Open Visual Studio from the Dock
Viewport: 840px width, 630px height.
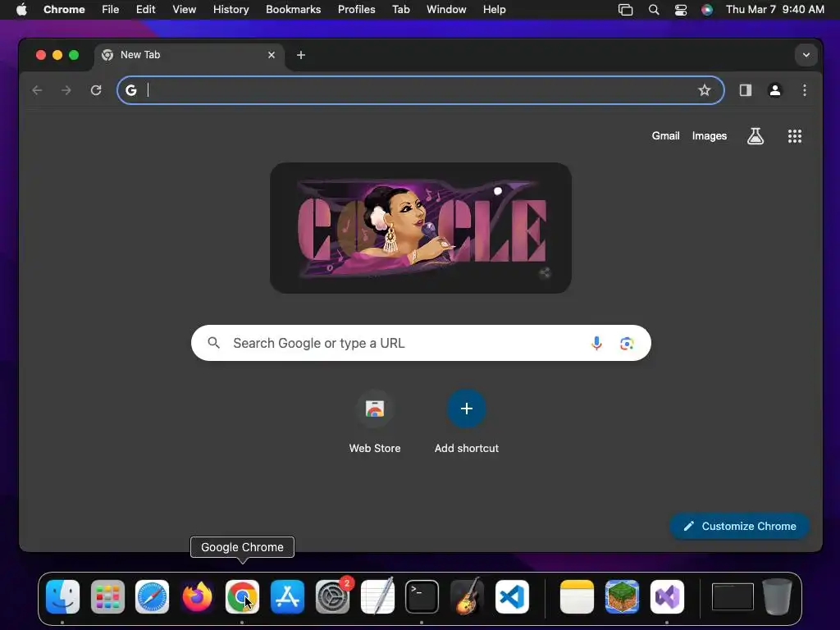click(x=667, y=597)
